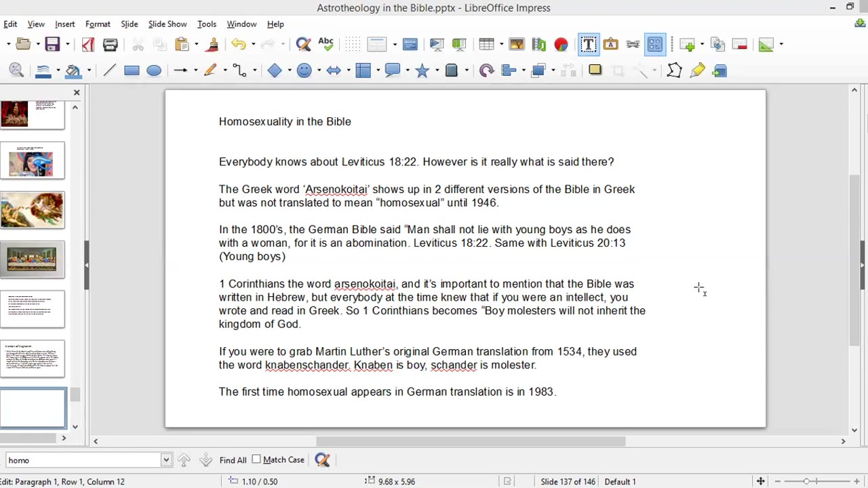The width and height of the screenshot is (868, 488).
Task: Undo the last action
Action: tap(237, 45)
